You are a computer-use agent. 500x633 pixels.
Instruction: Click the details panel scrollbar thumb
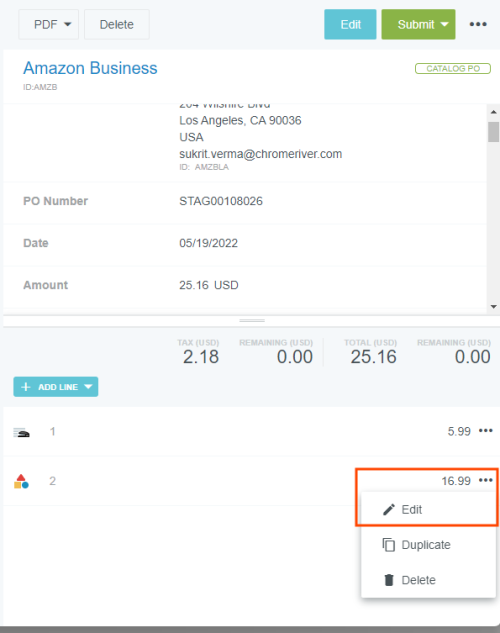point(493,132)
